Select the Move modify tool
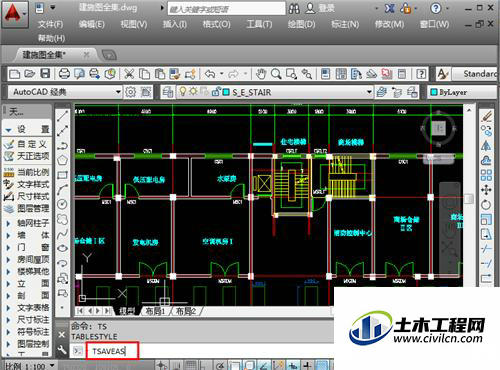 (x=487, y=190)
